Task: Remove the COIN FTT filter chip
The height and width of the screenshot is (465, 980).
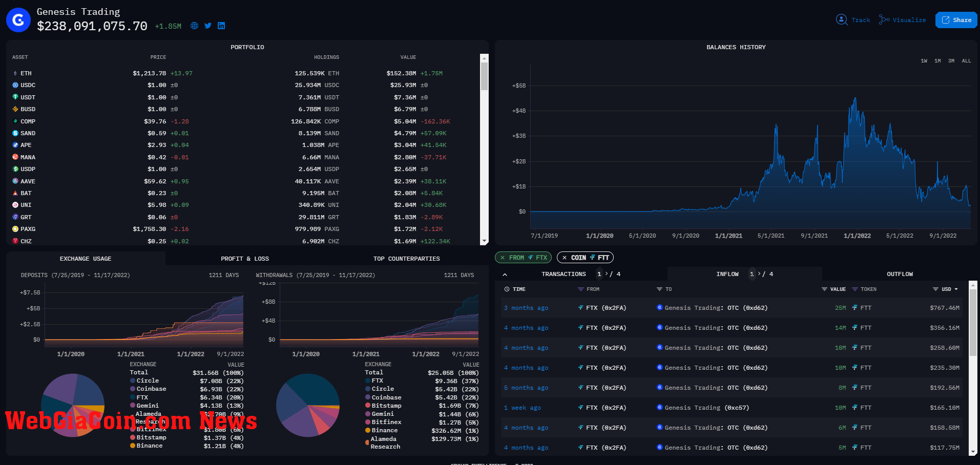Action: pyautogui.click(x=565, y=258)
